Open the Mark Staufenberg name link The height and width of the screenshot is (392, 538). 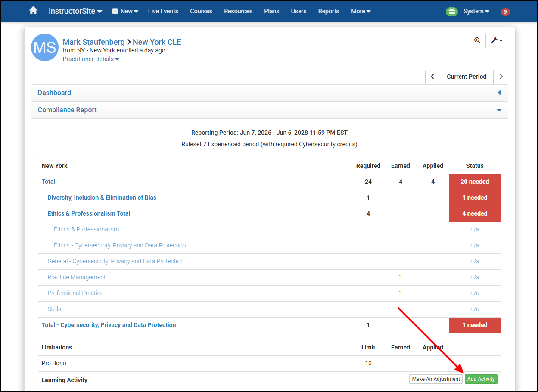click(94, 42)
